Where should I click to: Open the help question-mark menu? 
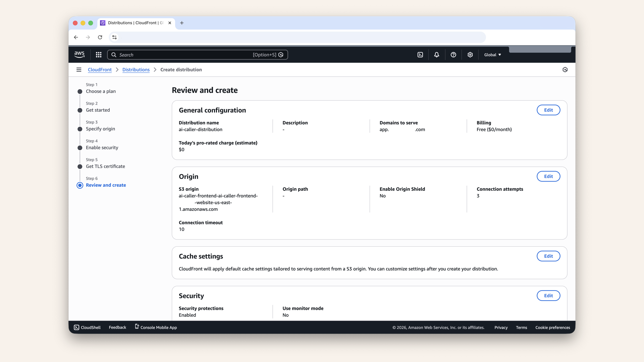453,55
